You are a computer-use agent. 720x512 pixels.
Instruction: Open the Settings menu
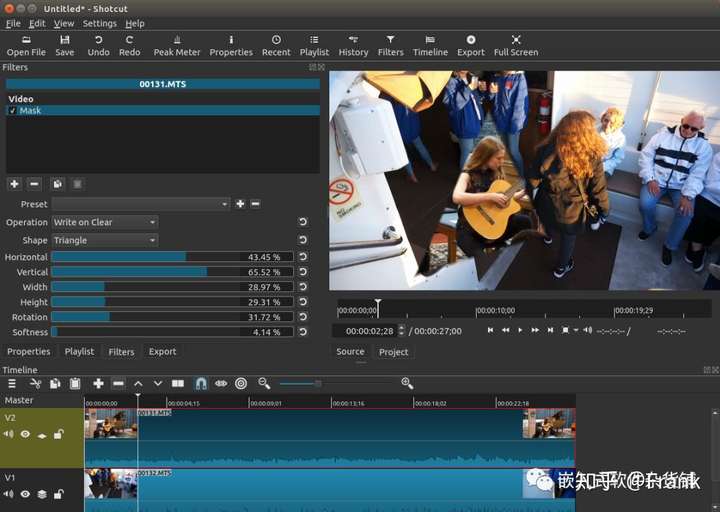coord(99,23)
